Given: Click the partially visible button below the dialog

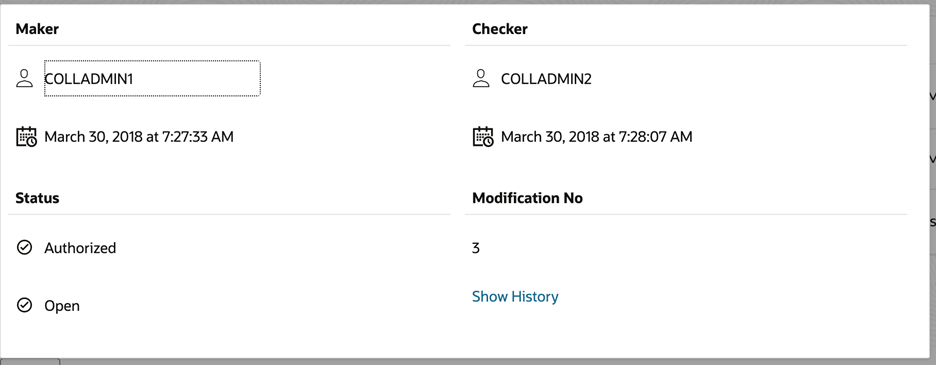Looking at the screenshot, I should [x=30, y=361].
